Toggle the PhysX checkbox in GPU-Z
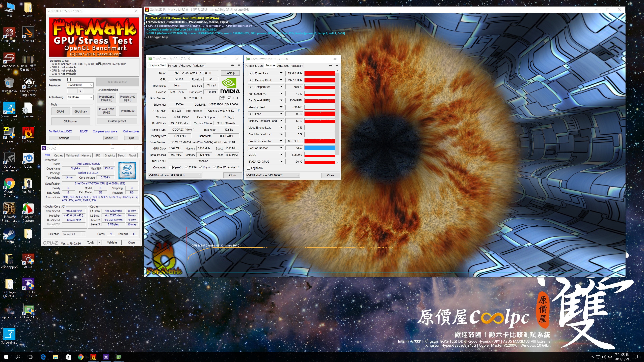Image resolution: width=644 pixels, height=362 pixels. (201, 167)
